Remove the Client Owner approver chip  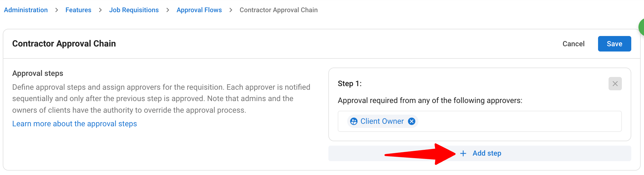click(x=412, y=121)
